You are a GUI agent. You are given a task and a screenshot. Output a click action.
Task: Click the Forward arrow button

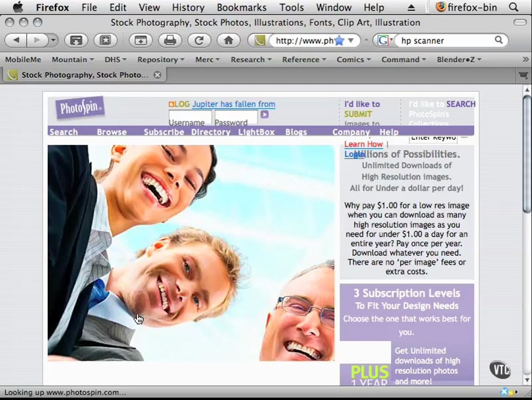[x=37, y=41]
